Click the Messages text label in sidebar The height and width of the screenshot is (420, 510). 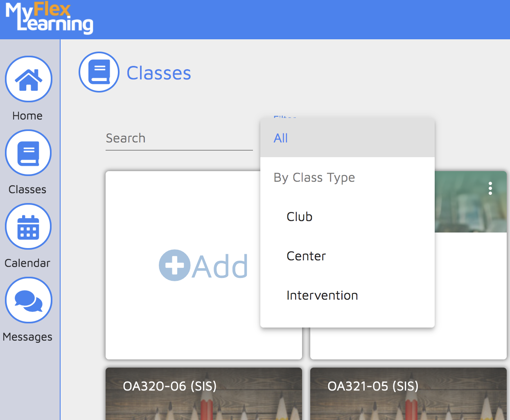[27, 337]
